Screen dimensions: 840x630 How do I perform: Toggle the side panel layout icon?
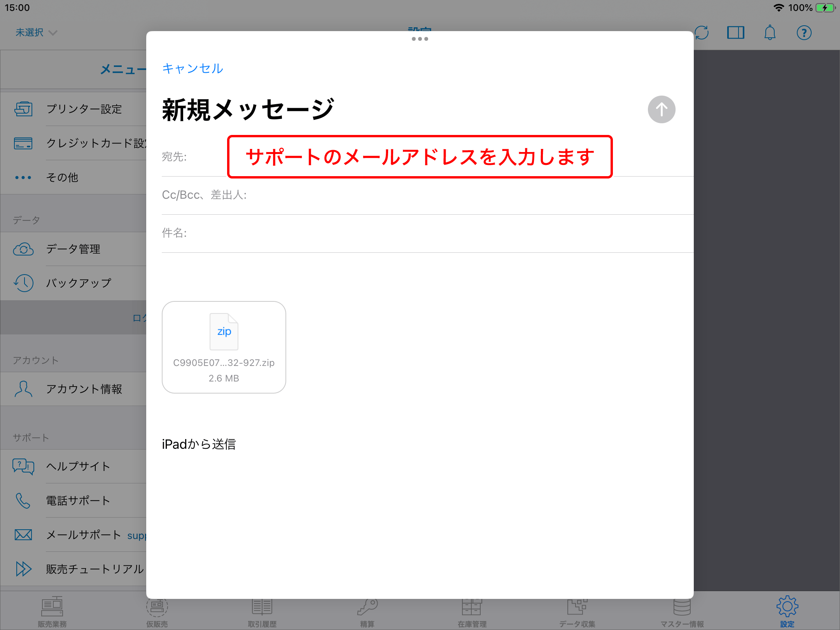click(x=735, y=33)
